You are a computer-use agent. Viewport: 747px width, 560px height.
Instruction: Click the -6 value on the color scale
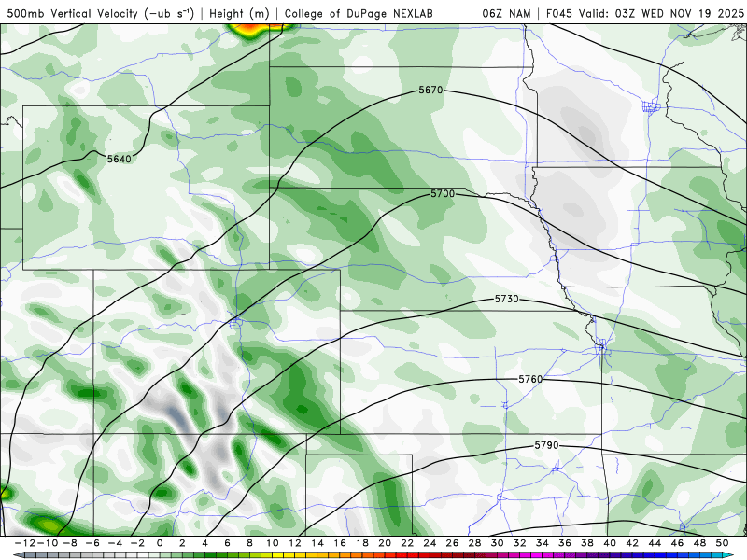92,543
